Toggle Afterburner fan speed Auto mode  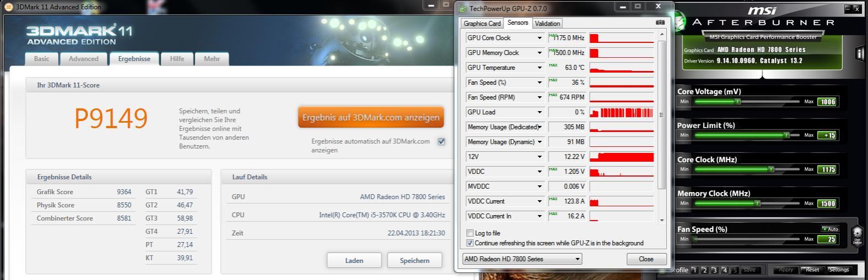click(831, 229)
